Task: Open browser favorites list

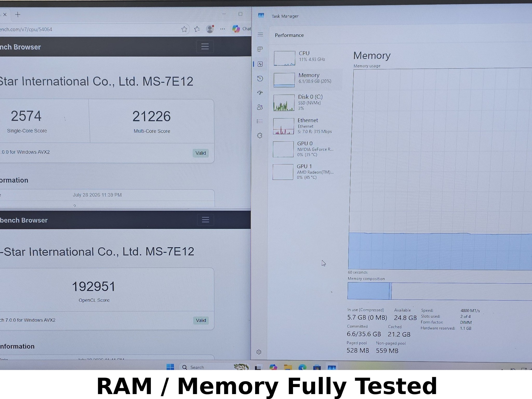Action: click(197, 29)
